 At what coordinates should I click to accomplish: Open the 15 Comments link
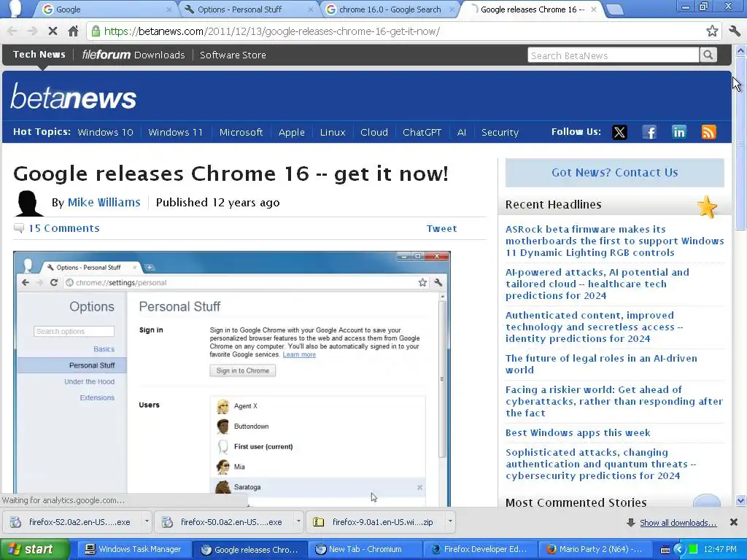pos(64,228)
